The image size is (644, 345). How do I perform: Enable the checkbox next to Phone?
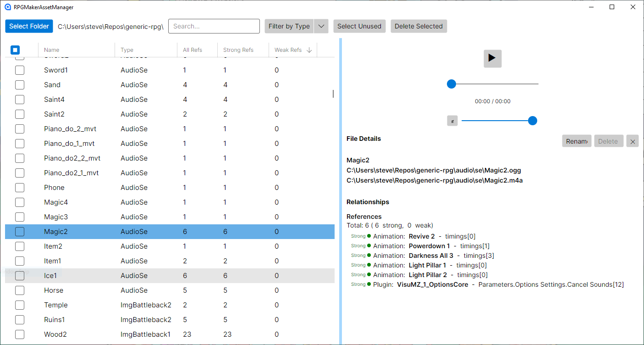tap(20, 188)
